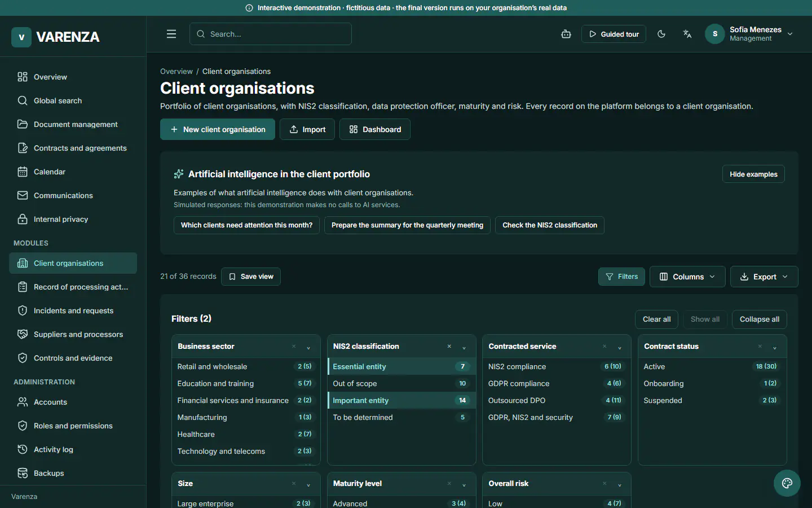
Task: Collapse the Contracted service panel chevron
Action: [620, 347]
